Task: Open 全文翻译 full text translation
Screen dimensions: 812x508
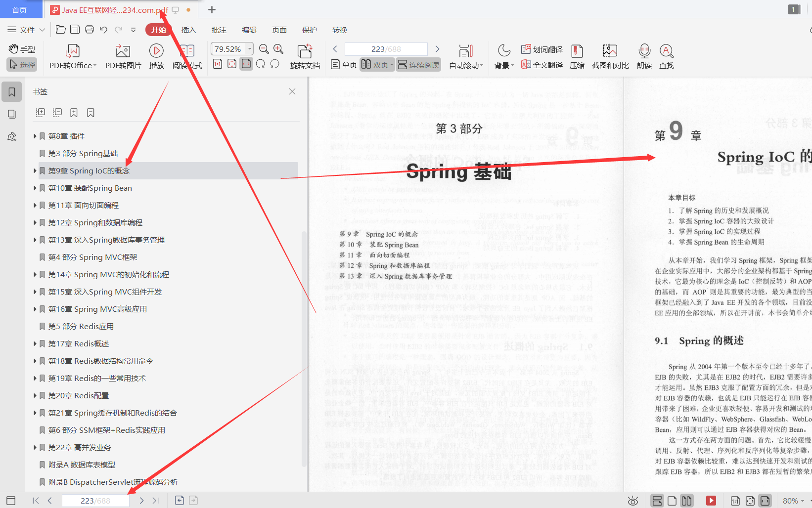Action: 542,65
